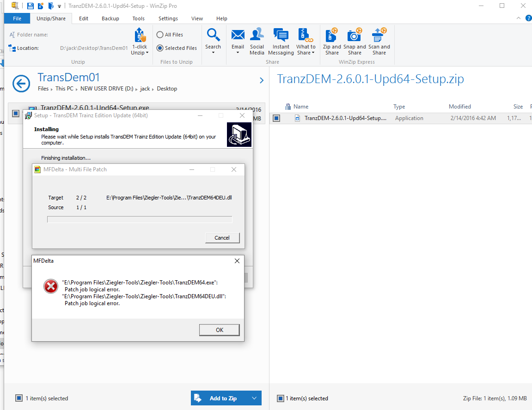
Task: Go back using the blue arrow circle
Action: point(21,83)
